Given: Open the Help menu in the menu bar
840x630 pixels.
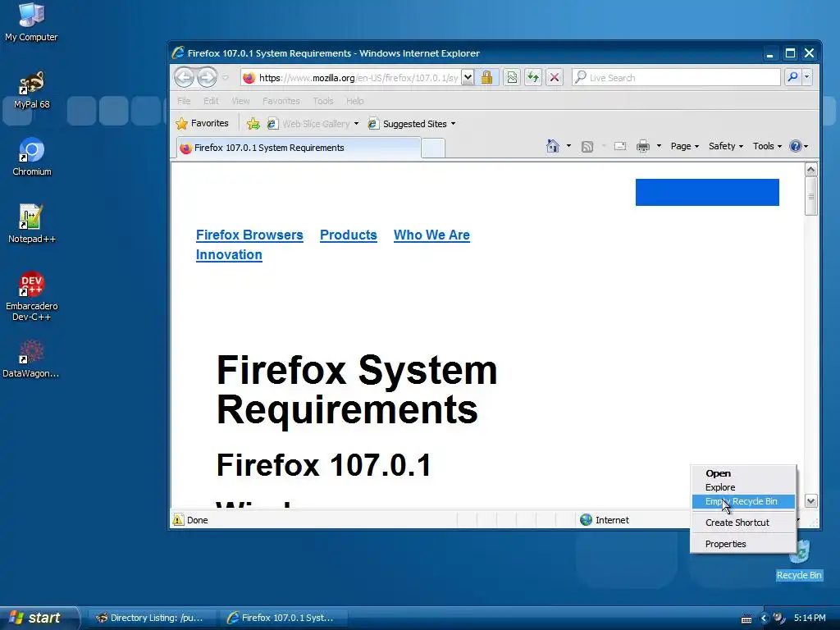Looking at the screenshot, I should pyautogui.click(x=354, y=101).
